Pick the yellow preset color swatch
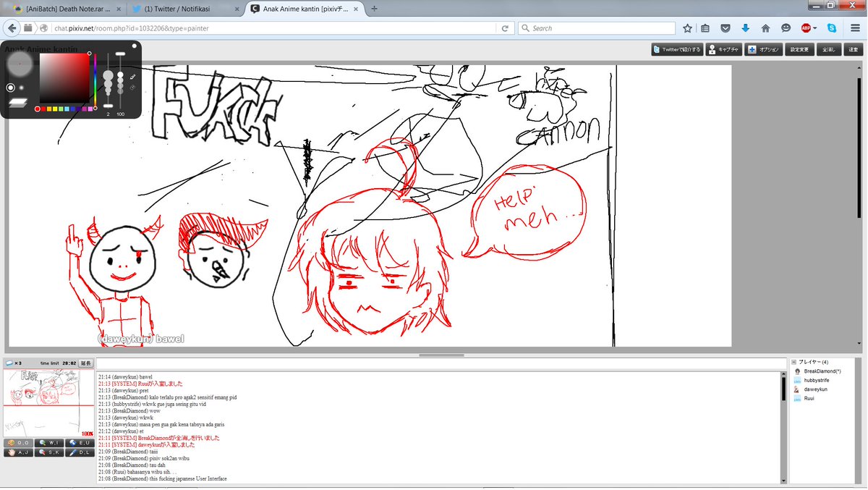This screenshot has height=490, width=868. [x=55, y=109]
